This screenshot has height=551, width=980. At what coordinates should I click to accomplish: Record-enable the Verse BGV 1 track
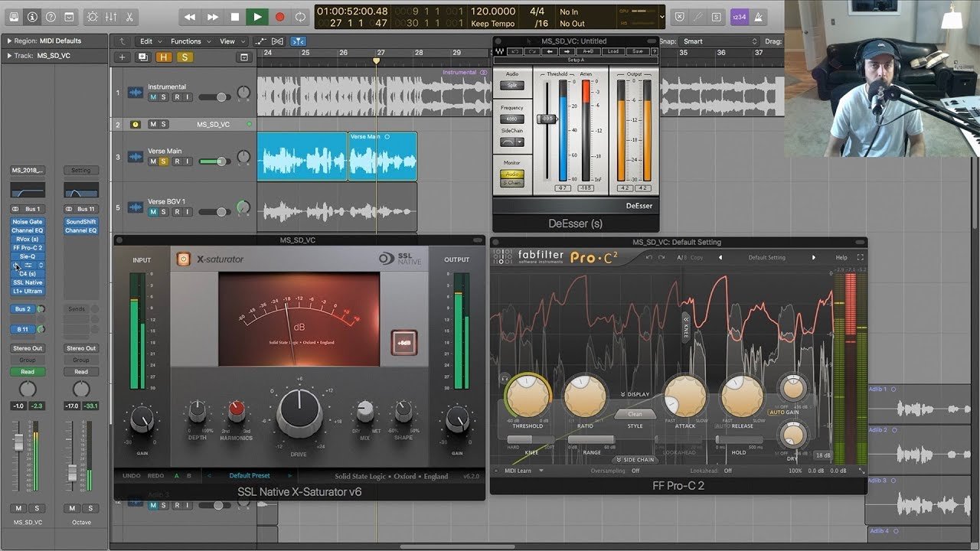coord(175,212)
